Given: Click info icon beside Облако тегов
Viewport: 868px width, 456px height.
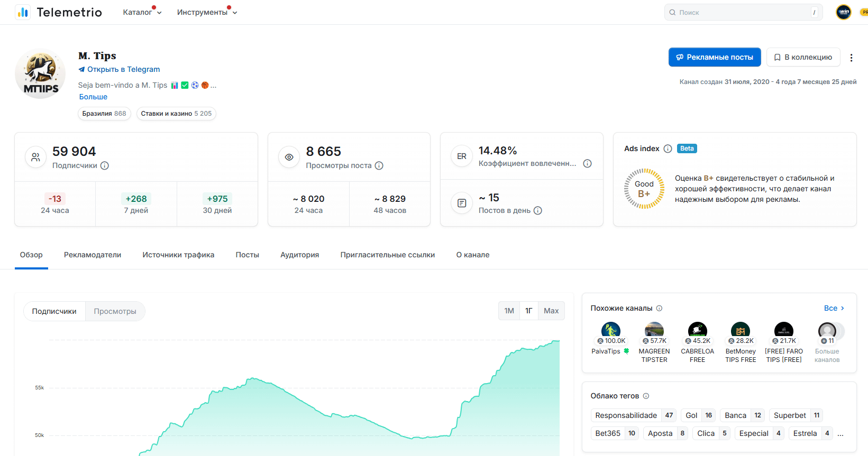Looking at the screenshot, I should tap(646, 396).
